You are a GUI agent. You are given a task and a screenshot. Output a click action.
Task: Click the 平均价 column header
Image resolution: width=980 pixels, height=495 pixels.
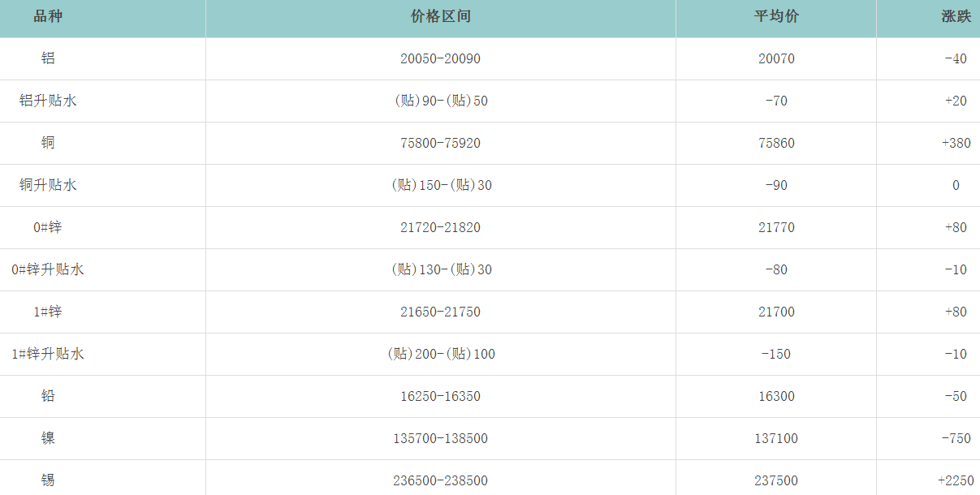(775, 17)
